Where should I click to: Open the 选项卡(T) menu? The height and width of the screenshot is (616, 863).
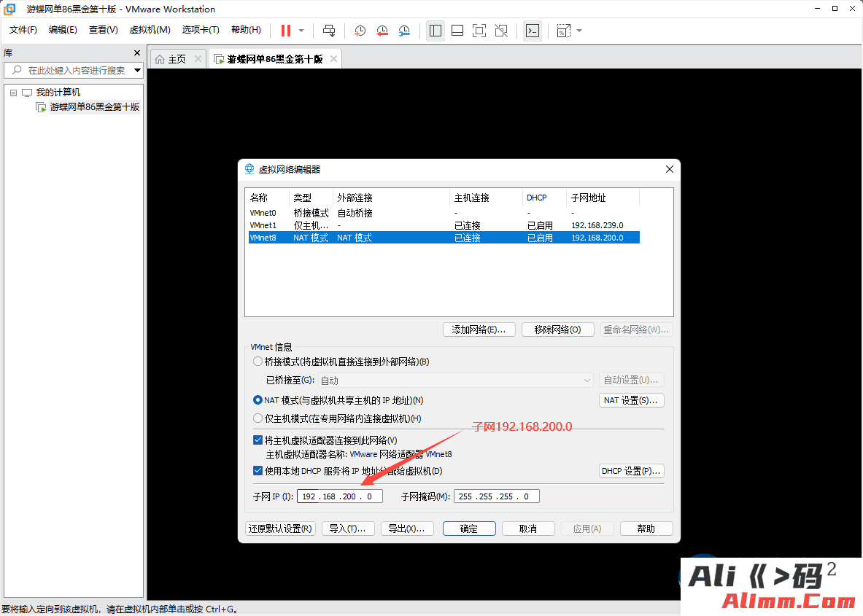[x=201, y=30]
